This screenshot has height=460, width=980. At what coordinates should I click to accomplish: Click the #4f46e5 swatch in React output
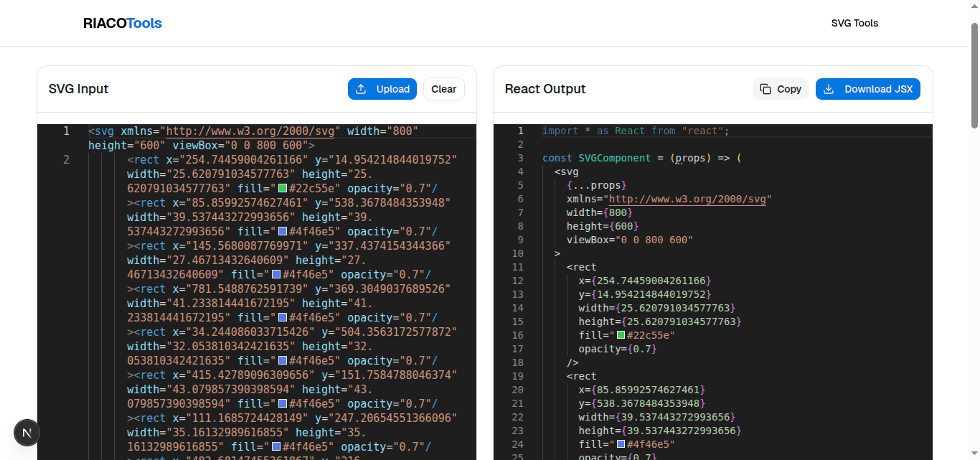(621, 444)
